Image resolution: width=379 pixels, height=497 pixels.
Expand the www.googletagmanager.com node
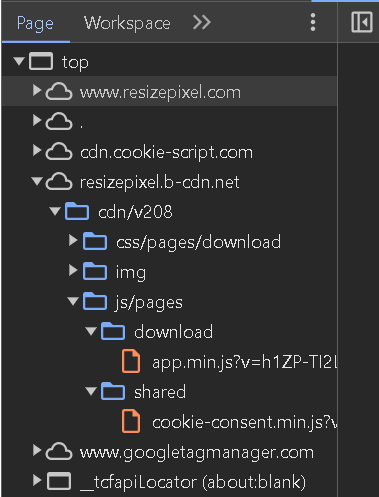pos(37,451)
